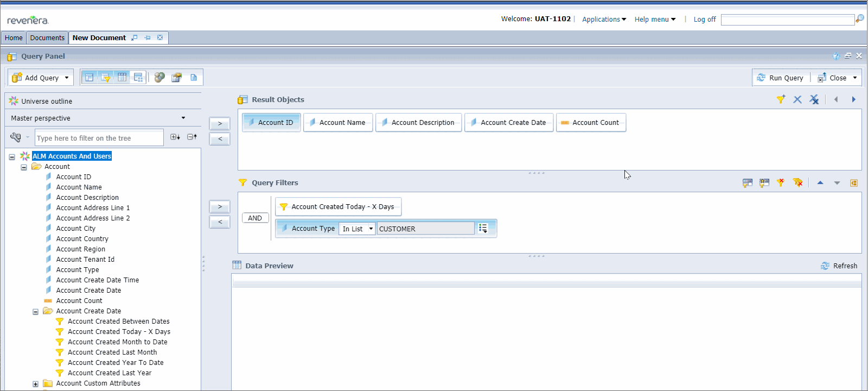Click the Close button label
Viewport: 868px width, 391px height.
click(838, 78)
